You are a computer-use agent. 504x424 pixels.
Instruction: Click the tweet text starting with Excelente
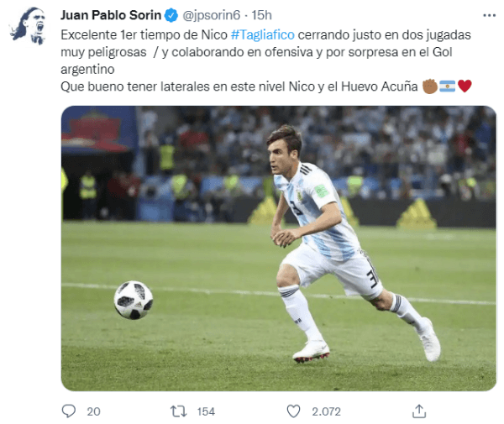[x=265, y=60]
